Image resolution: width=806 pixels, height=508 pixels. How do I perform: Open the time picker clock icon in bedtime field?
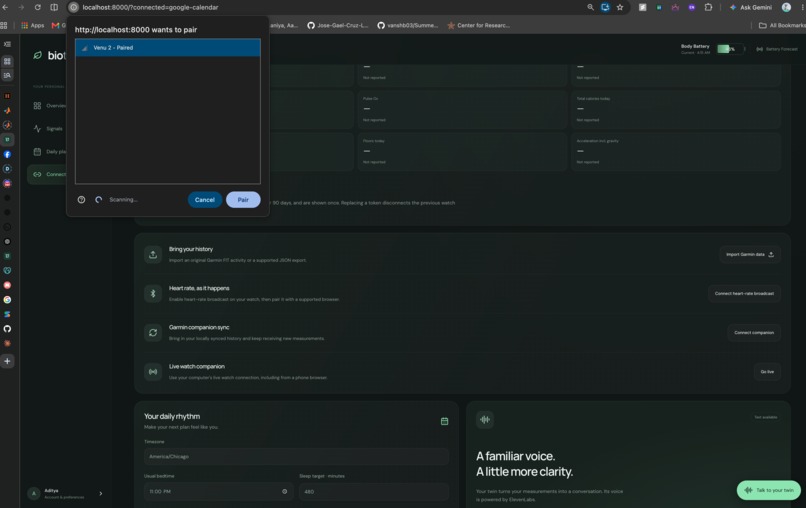coord(284,492)
